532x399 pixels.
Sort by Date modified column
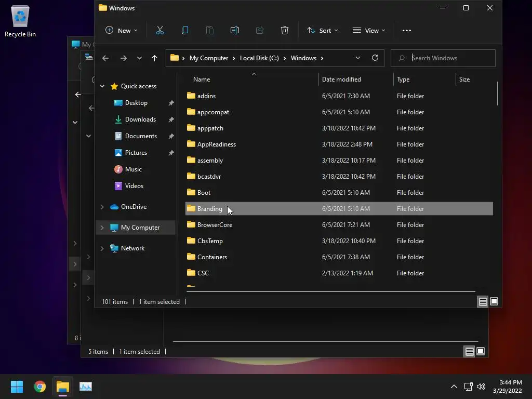coord(341,79)
